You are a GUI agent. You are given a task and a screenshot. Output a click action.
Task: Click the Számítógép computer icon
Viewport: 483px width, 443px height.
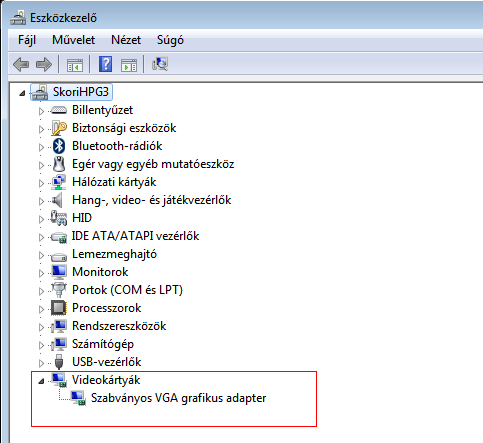(59, 344)
